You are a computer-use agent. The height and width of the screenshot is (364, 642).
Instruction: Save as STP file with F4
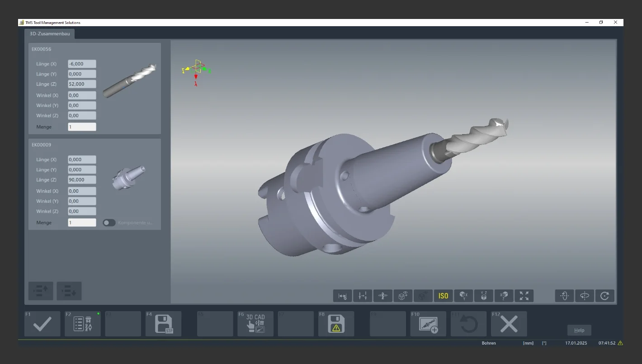click(163, 324)
